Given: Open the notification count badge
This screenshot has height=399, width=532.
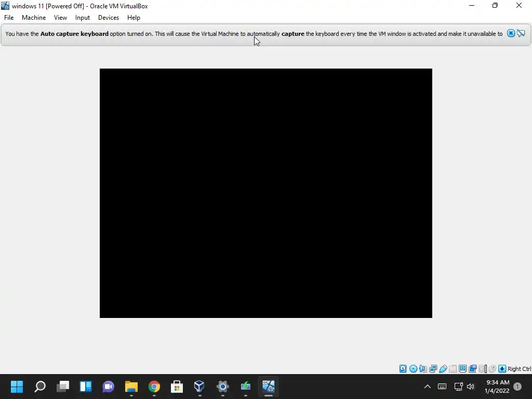Looking at the screenshot, I should point(517,387).
